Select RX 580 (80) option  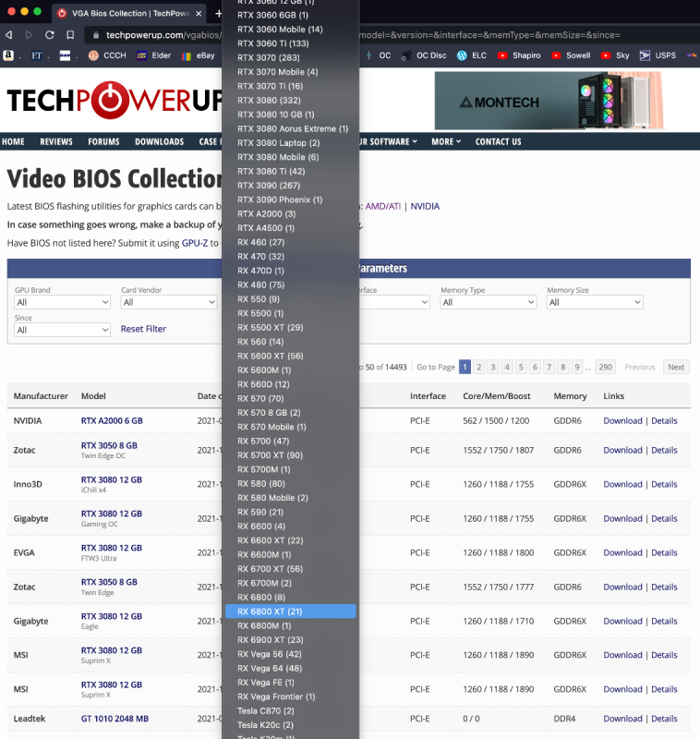pos(291,483)
